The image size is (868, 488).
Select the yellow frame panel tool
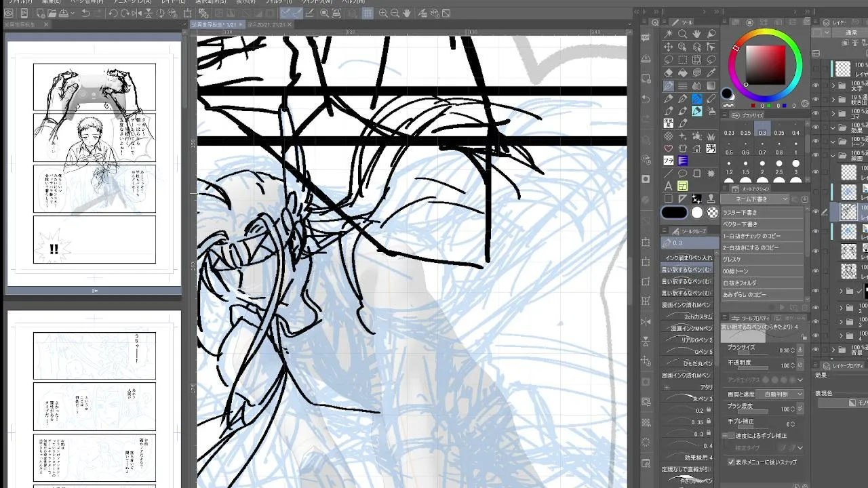682,186
